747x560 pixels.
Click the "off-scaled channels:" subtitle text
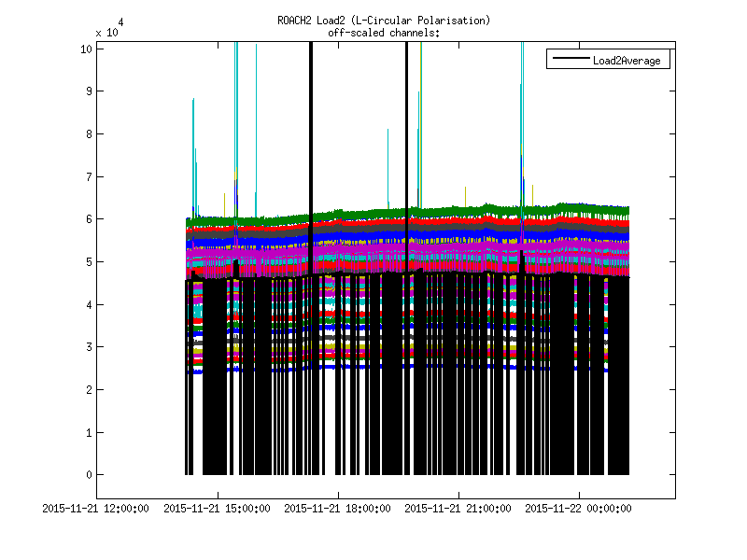click(384, 33)
